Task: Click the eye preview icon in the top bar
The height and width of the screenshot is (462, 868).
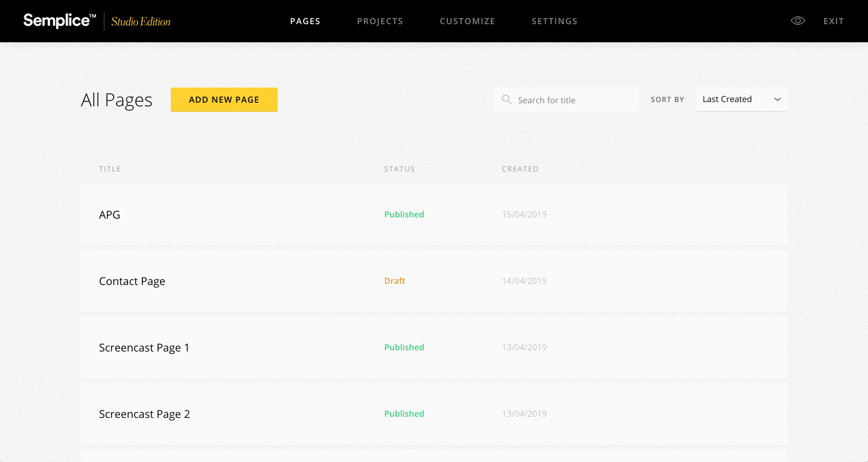Action: (x=797, y=20)
